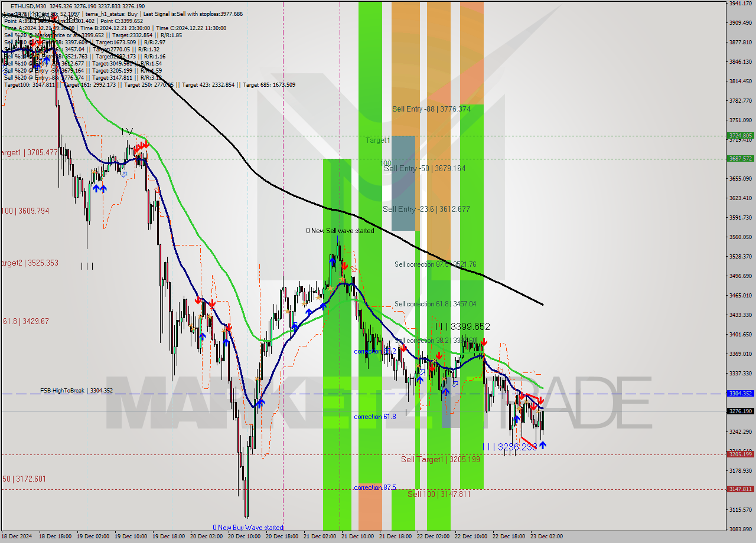Select the 'Sell Target1 | 3205.199' label

pyautogui.click(x=440, y=459)
